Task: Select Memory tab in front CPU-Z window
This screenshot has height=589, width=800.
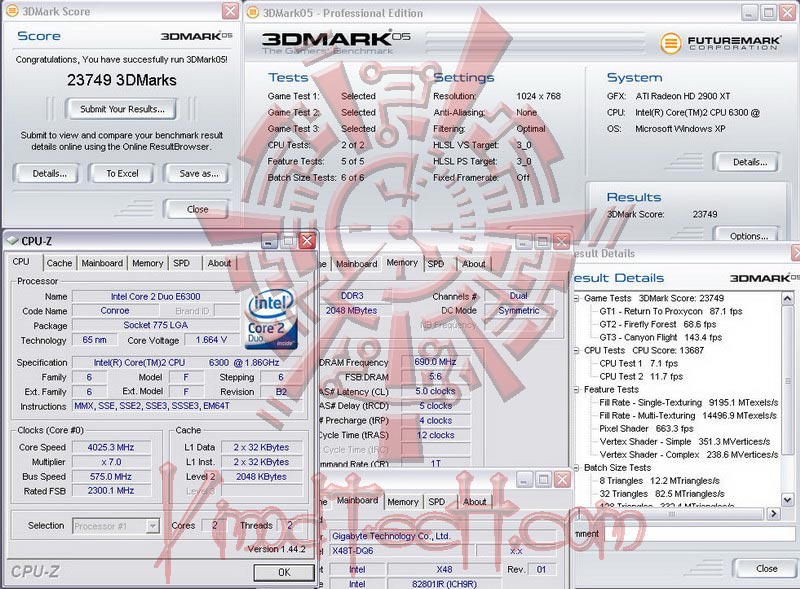Action: 147,263
